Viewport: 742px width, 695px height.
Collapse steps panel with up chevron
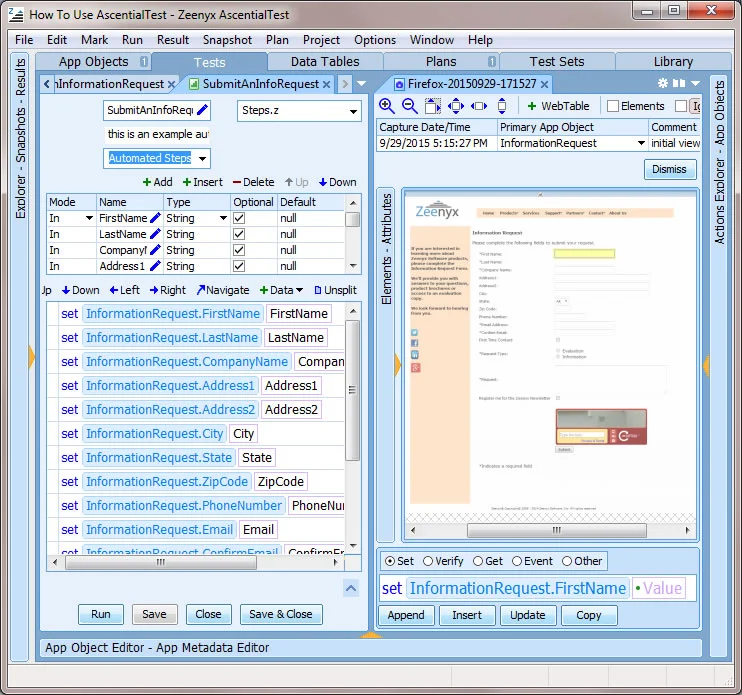pyautogui.click(x=351, y=589)
